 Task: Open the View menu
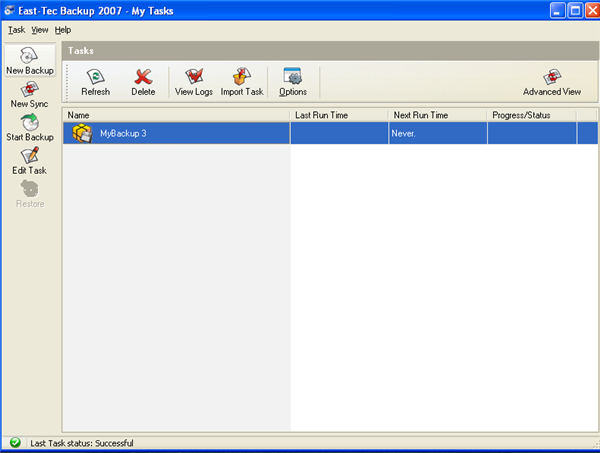point(40,30)
